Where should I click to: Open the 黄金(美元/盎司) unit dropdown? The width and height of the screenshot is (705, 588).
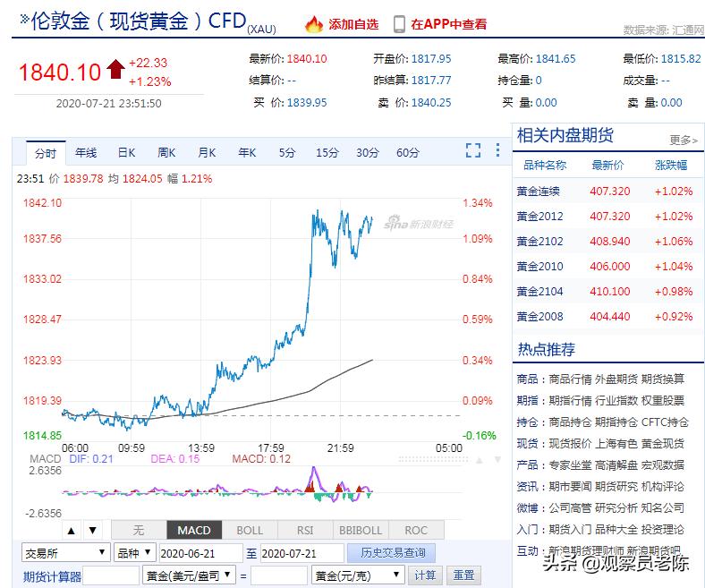[190, 575]
